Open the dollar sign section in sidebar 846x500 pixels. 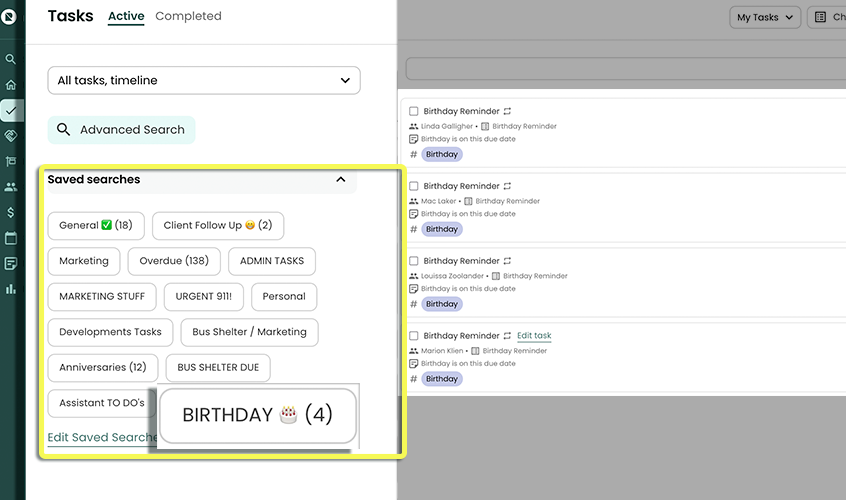11,213
